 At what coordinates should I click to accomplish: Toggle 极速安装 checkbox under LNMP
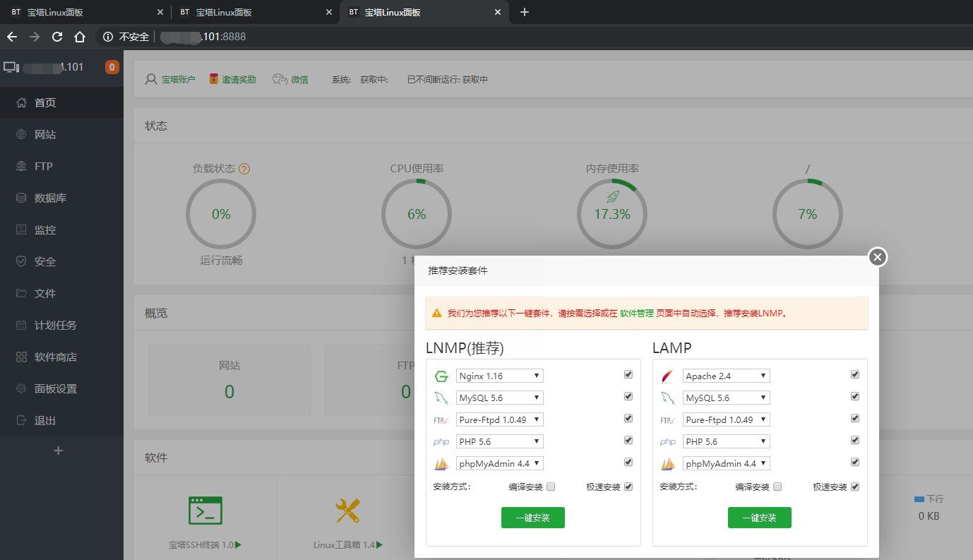[628, 487]
